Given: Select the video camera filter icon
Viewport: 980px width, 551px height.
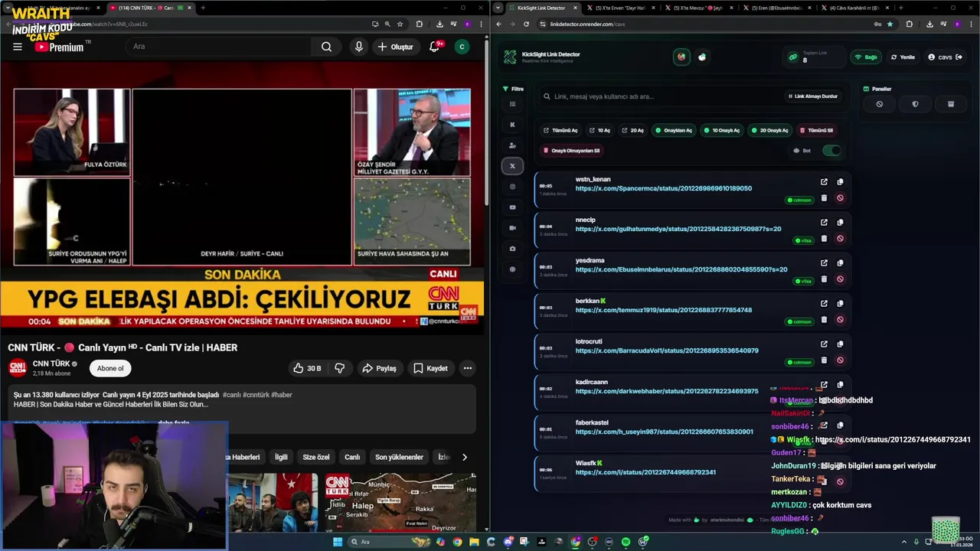Looking at the screenshot, I should click(512, 228).
